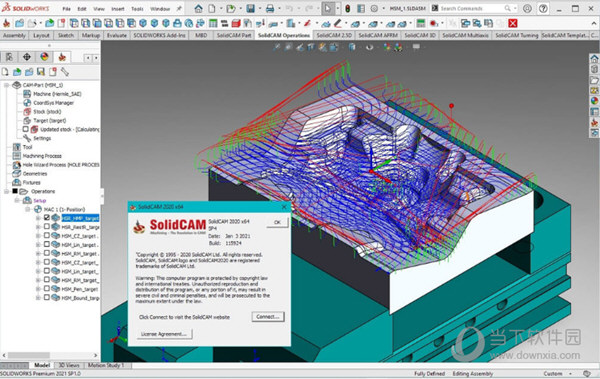The height and width of the screenshot is (379, 600).
Task: Close the SolidCAM 2020 x64 dialog
Action: tap(284, 207)
